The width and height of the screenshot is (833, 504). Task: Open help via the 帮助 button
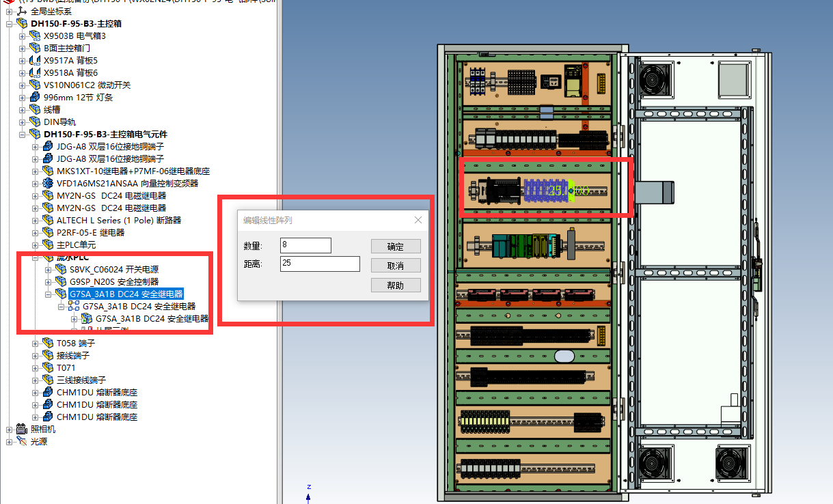click(x=395, y=285)
